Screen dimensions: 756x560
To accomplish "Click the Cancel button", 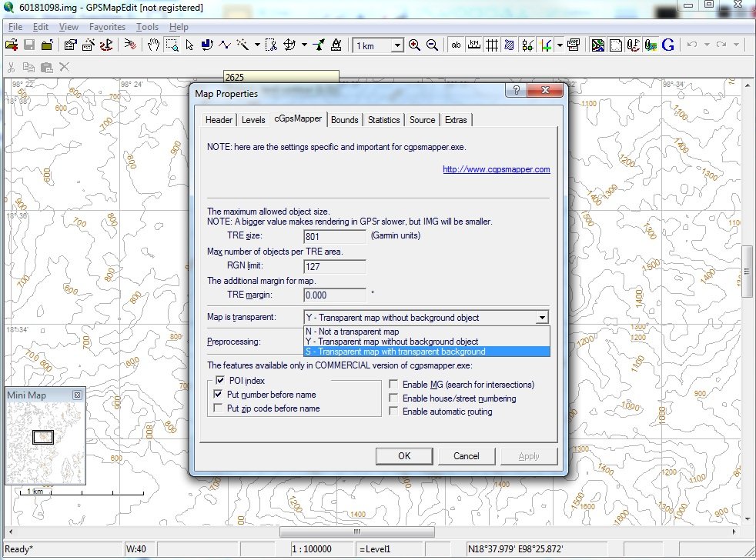I will click(x=467, y=456).
